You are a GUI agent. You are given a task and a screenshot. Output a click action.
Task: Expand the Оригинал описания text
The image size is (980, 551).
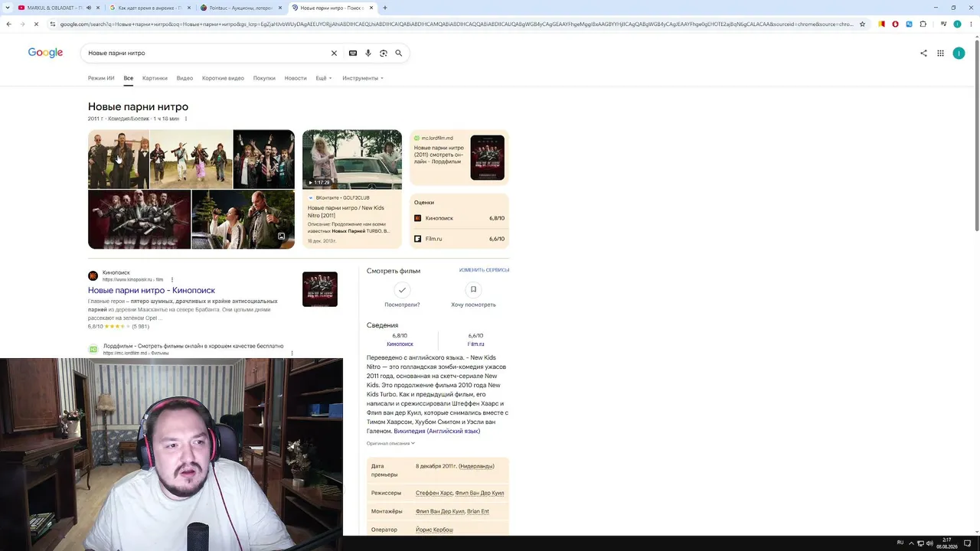pyautogui.click(x=390, y=443)
